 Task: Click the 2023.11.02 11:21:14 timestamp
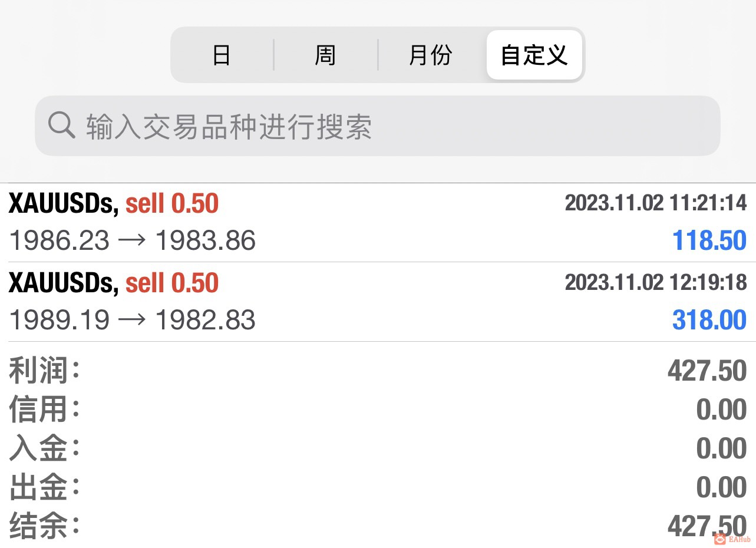tap(655, 203)
